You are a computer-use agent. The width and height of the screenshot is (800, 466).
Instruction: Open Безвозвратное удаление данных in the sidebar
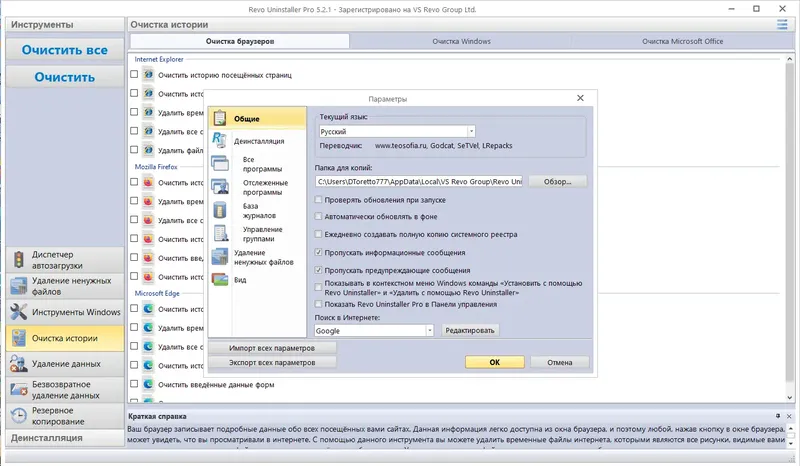pyautogui.click(x=65, y=389)
